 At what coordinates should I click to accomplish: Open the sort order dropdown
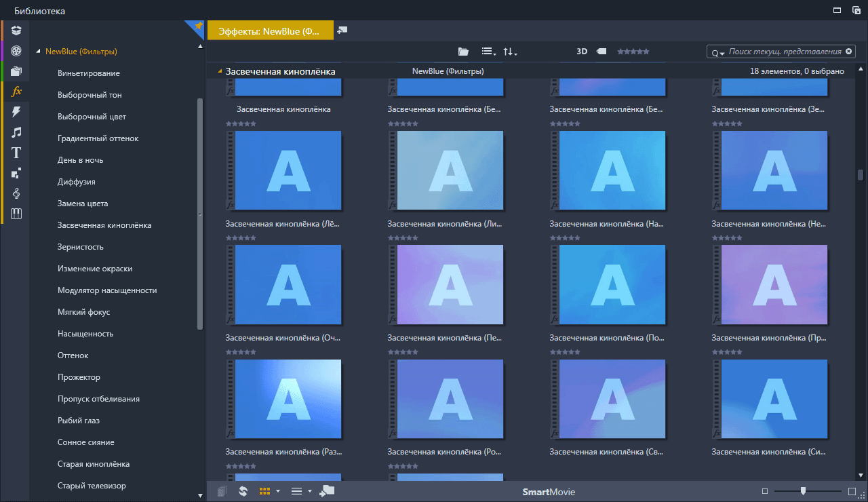tap(510, 52)
